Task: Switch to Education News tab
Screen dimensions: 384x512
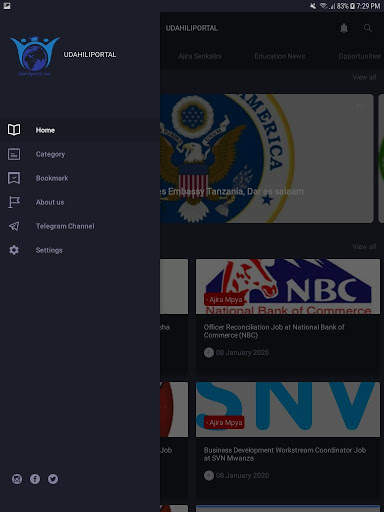Action: pos(280,56)
